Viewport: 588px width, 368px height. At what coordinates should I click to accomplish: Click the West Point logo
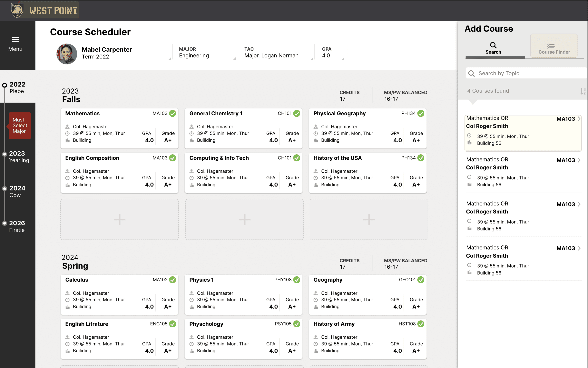click(45, 10)
